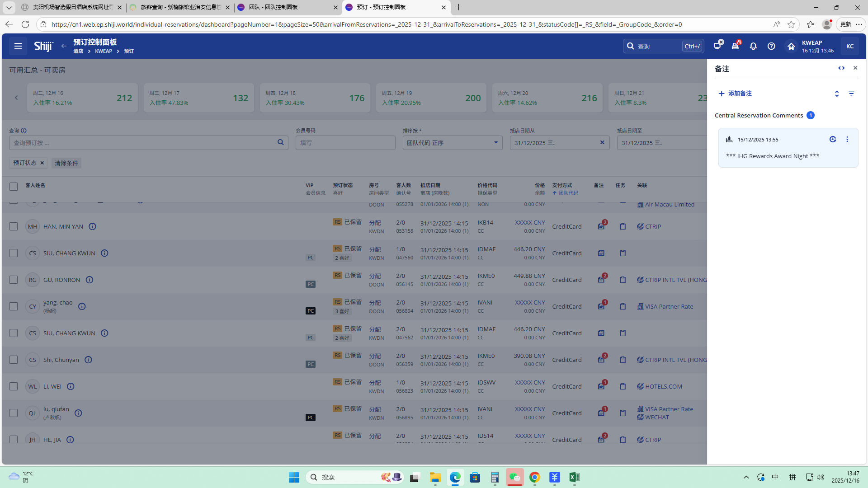Open tasks clipboard icon for GU, RONRON

(x=623, y=280)
